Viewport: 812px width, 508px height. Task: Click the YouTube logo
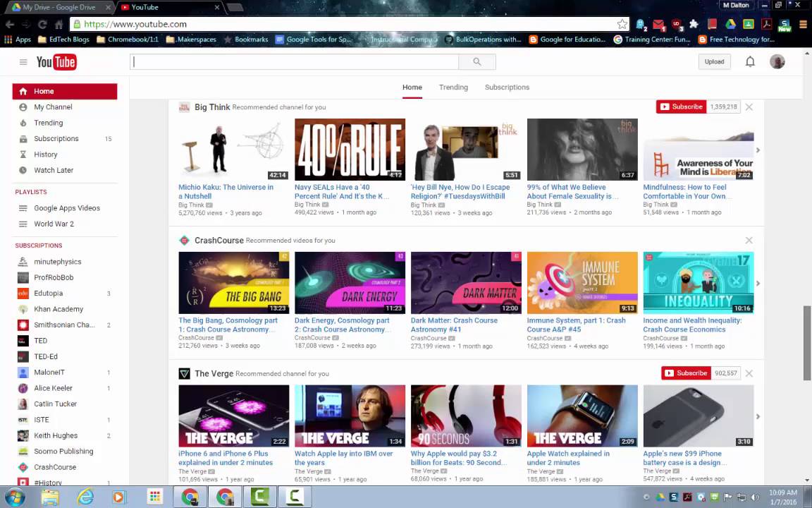[56, 62]
